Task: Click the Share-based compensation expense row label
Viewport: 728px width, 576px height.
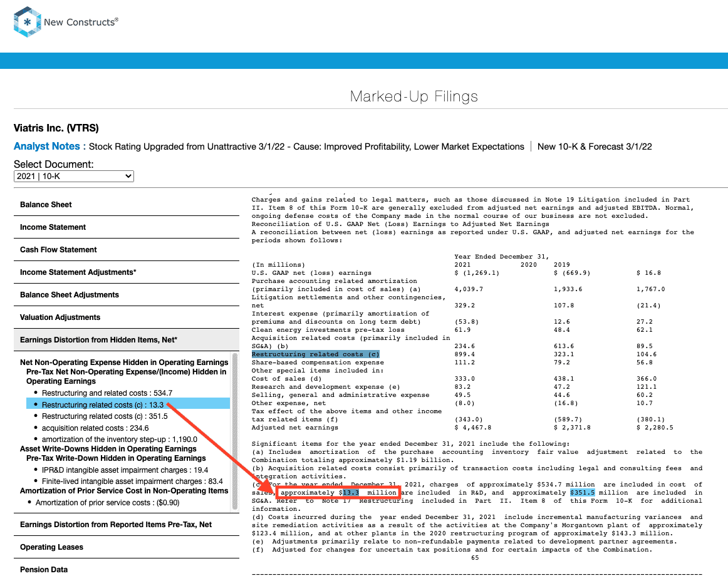Action: pos(318,363)
